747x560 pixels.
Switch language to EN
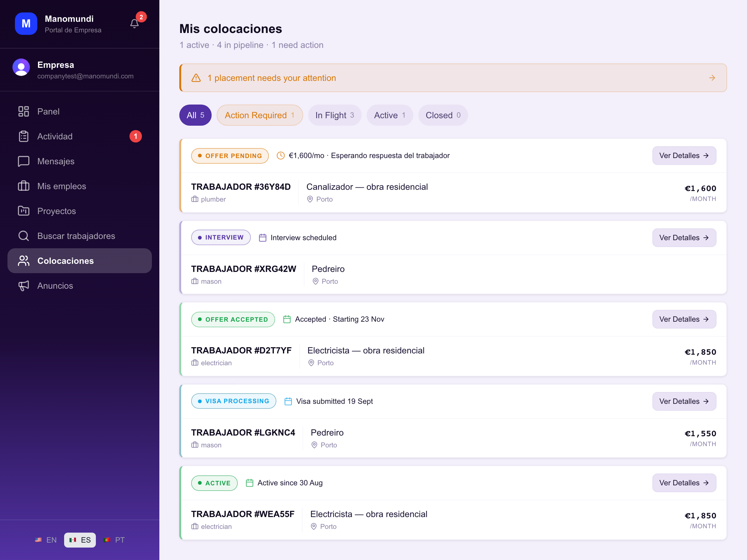pyautogui.click(x=46, y=540)
